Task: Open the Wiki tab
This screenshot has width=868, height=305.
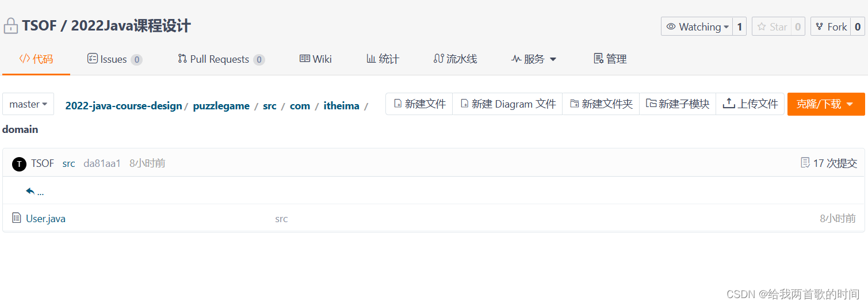Action: pos(316,59)
